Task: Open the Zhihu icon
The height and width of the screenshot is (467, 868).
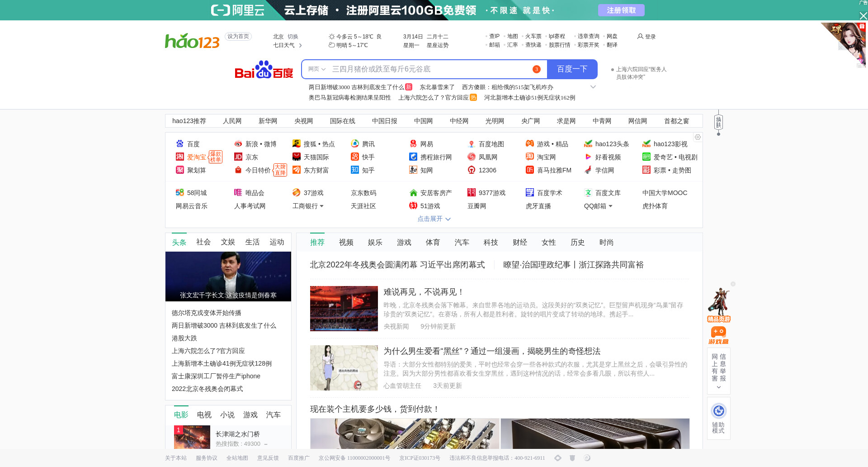Action: click(x=355, y=170)
